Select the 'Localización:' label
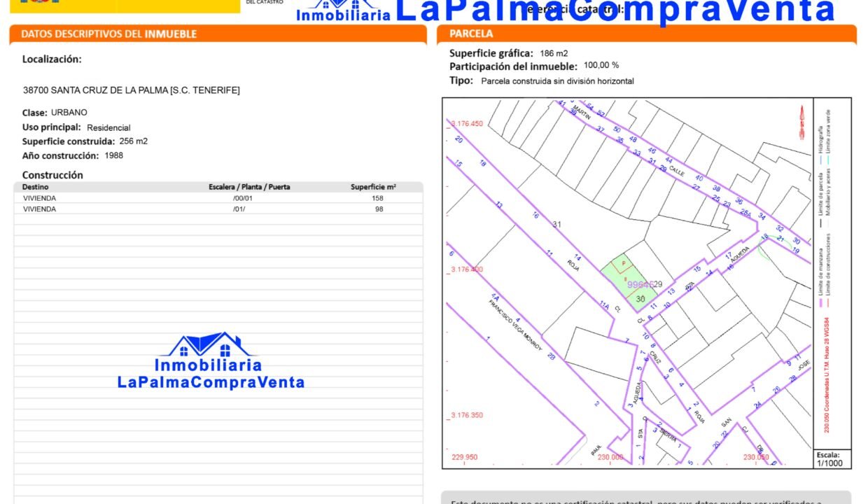Viewport: 868px width, 504px height. [x=52, y=59]
